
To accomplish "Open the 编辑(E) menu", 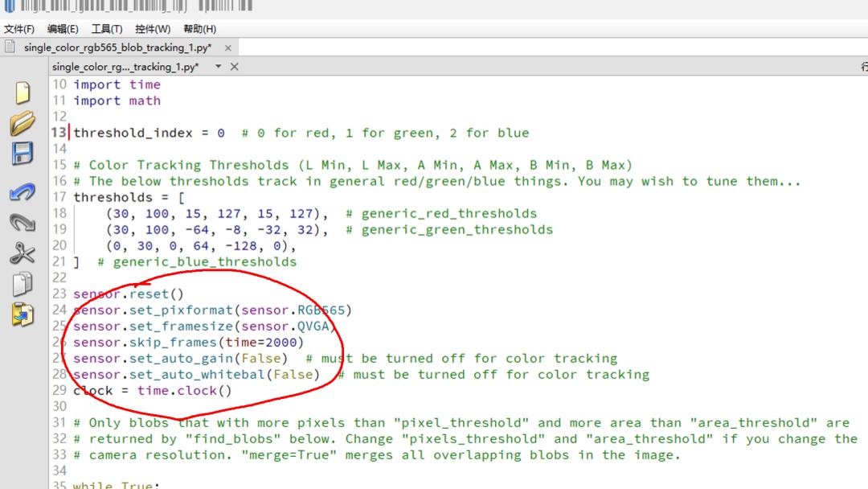I will point(63,29).
